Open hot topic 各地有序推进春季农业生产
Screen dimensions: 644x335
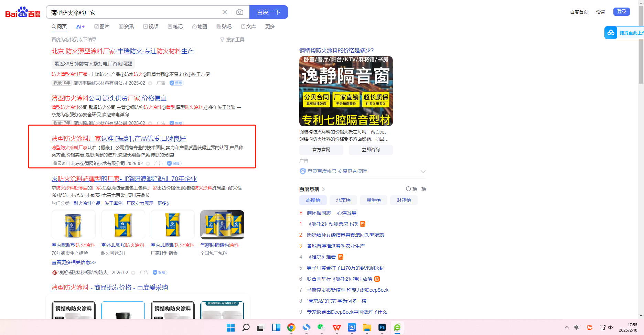tap(336, 246)
